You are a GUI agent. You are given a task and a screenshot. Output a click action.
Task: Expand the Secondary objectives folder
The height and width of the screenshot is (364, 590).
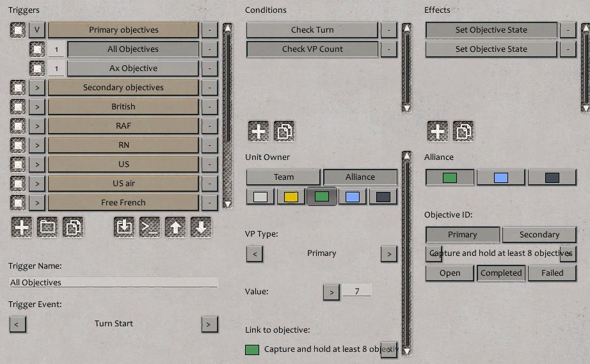pyautogui.click(x=37, y=88)
